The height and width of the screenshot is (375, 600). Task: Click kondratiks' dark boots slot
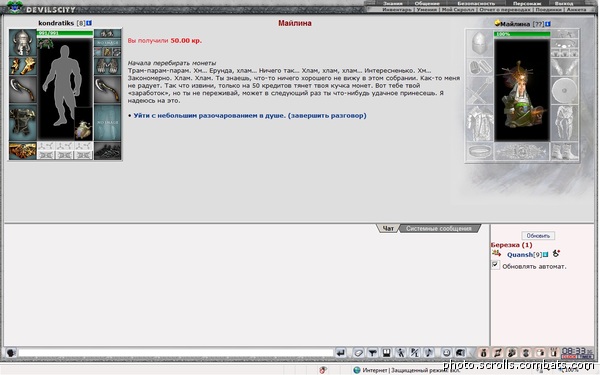(108, 150)
